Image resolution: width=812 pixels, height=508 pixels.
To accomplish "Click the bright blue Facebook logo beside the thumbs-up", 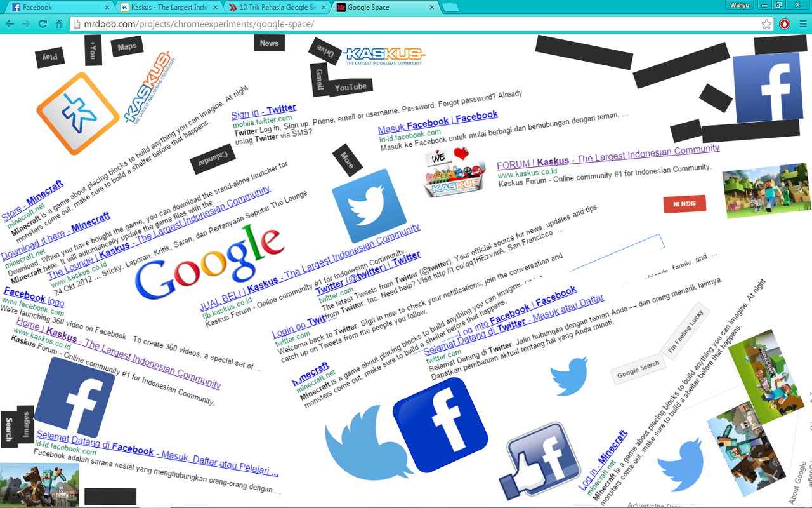I will [x=440, y=425].
